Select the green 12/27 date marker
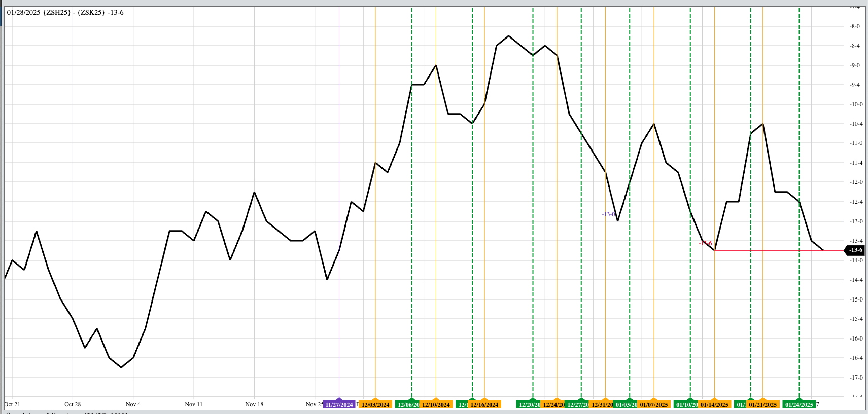This screenshot has width=868, height=414. [x=577, y=404]
